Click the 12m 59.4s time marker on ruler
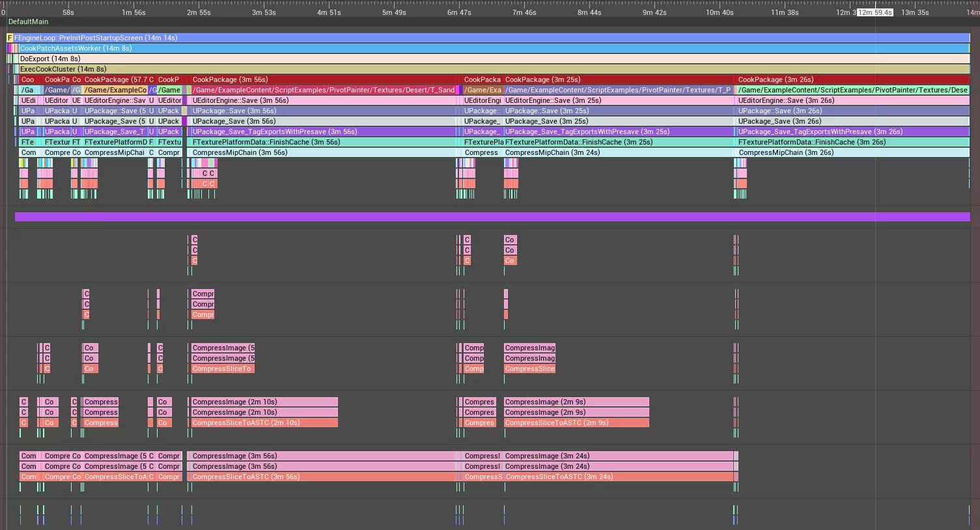The height and width of the screenshot is (530, 980). pyautogui.click(x=875, y=12)
